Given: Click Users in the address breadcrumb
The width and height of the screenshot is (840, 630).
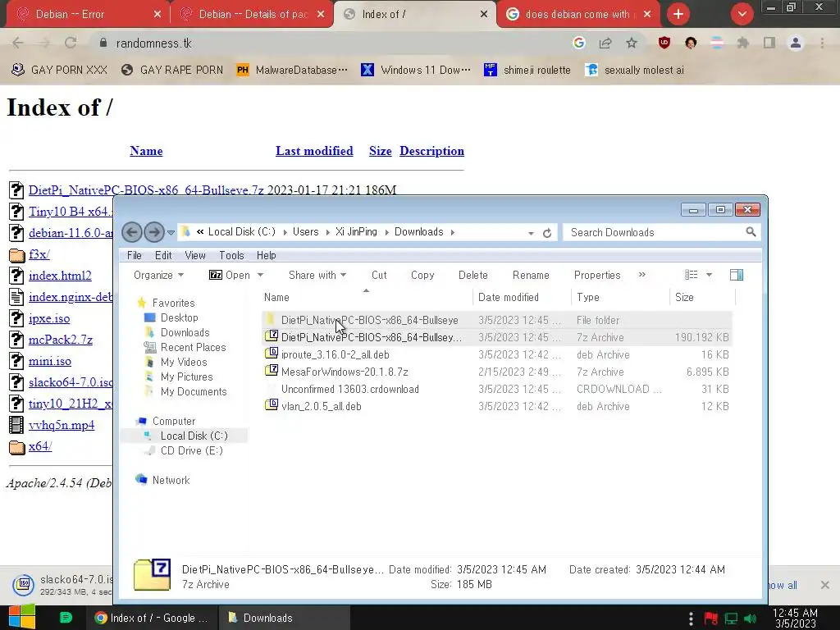Looking at the screenshot, I should 305,232.
